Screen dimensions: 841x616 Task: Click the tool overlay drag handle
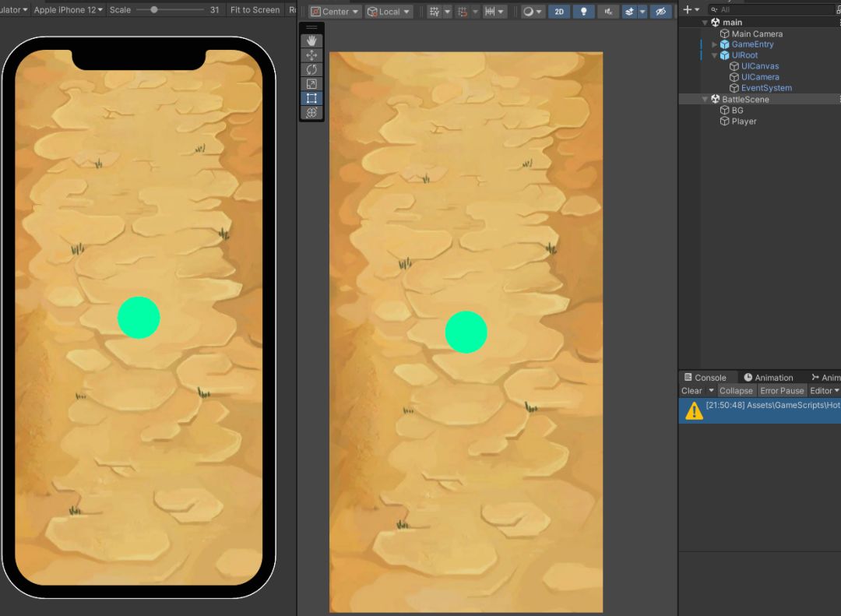click(x=311, y=27)
